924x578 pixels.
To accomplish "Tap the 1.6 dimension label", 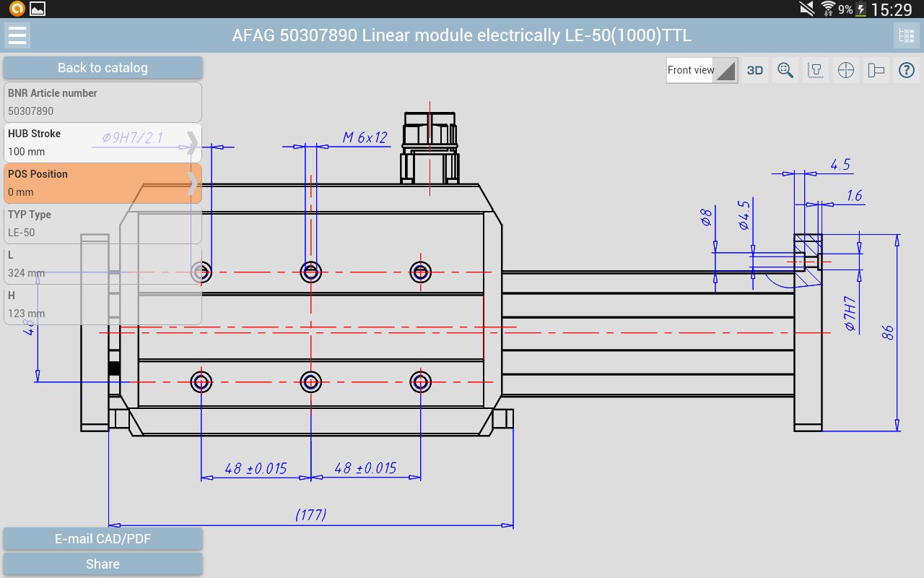I will click(854, 196).
